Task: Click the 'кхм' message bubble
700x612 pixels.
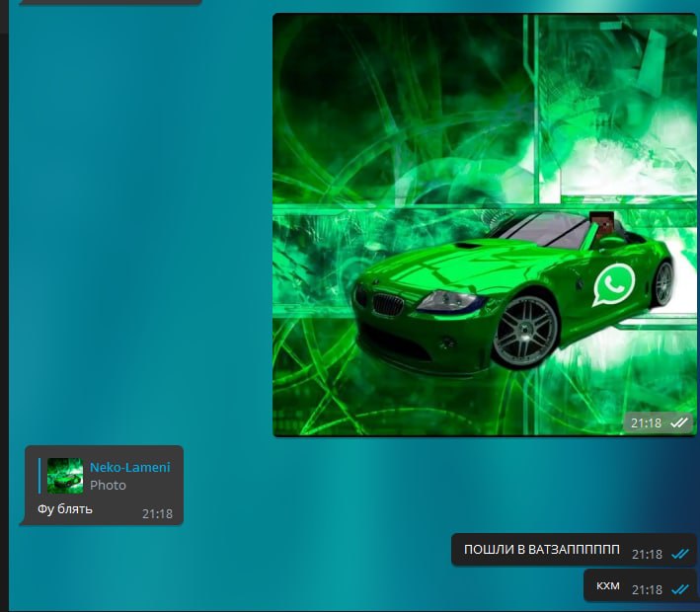Action: click(640, 585)
